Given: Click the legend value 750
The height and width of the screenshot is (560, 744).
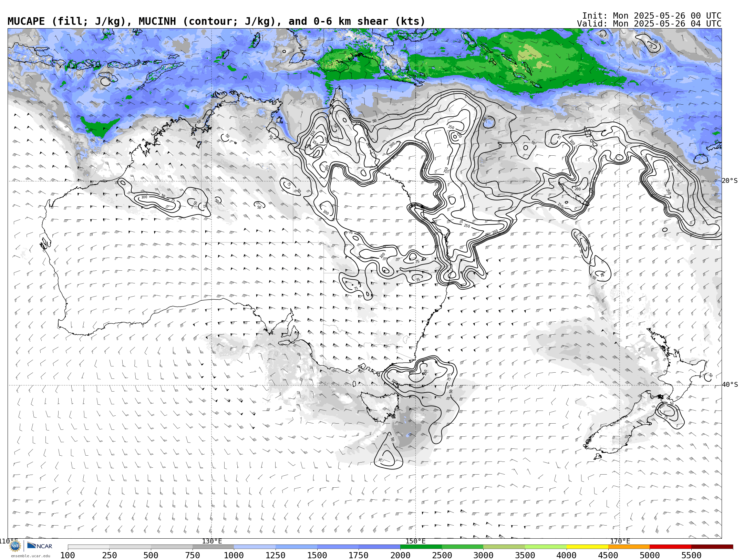Looking at the screenshot, I should point(193,555).
